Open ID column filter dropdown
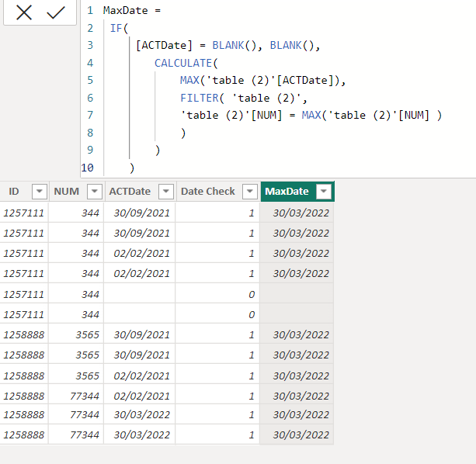 click(x=40, y=192)
